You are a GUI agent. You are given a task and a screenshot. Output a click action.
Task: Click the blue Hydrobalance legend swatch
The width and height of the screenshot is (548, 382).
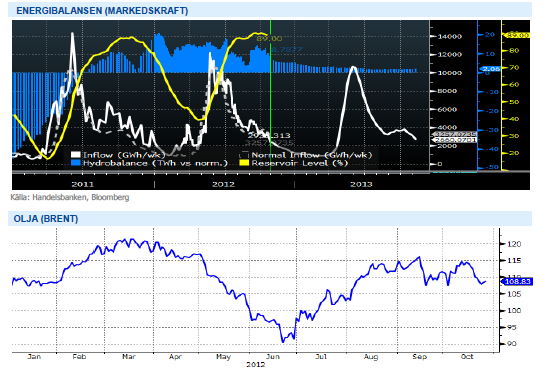tap(75, 163)
